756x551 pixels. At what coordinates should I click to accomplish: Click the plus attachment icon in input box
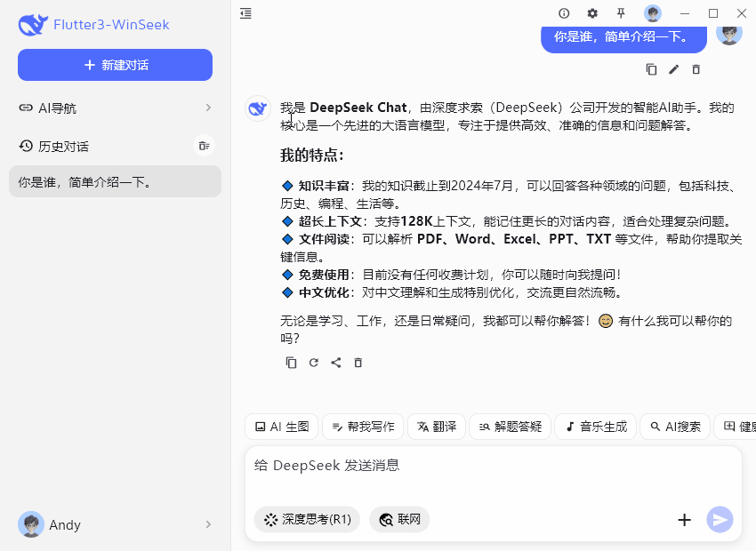tap(684, 520)
